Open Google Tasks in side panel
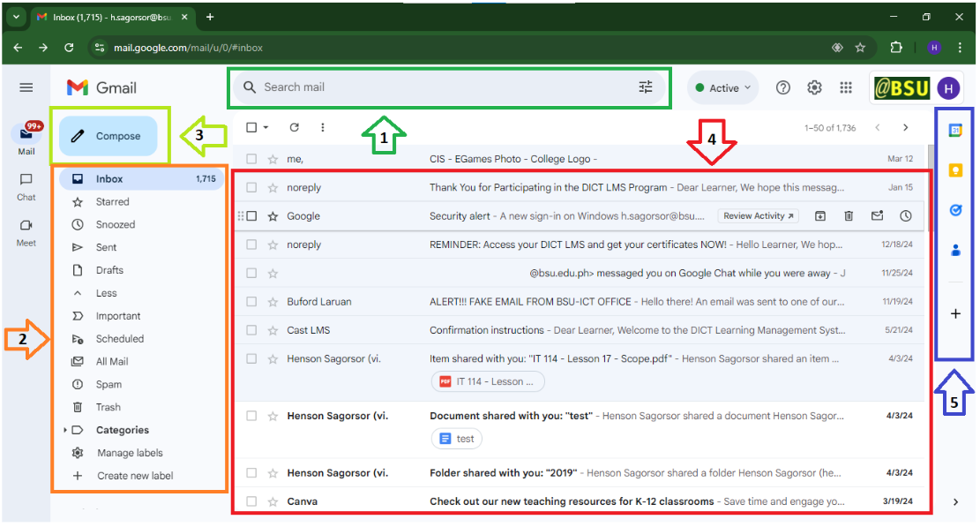980x527 pixels. [955, 209]
